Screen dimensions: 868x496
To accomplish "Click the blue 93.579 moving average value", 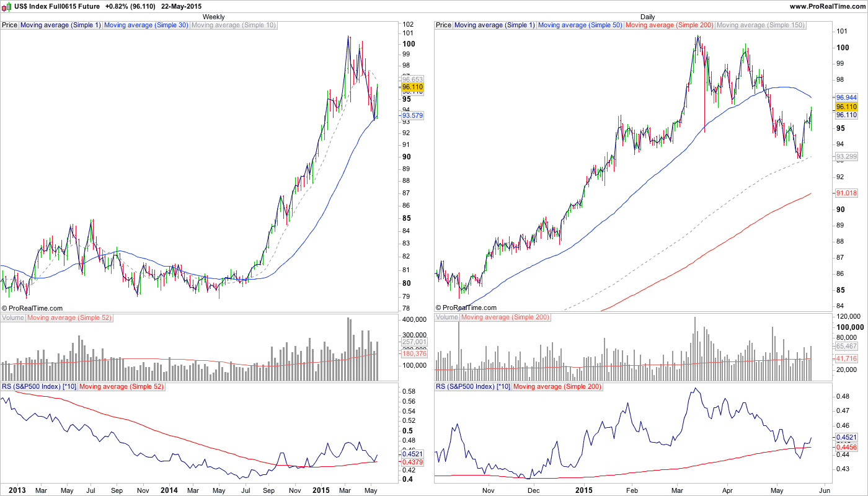I will pos(413,115).
